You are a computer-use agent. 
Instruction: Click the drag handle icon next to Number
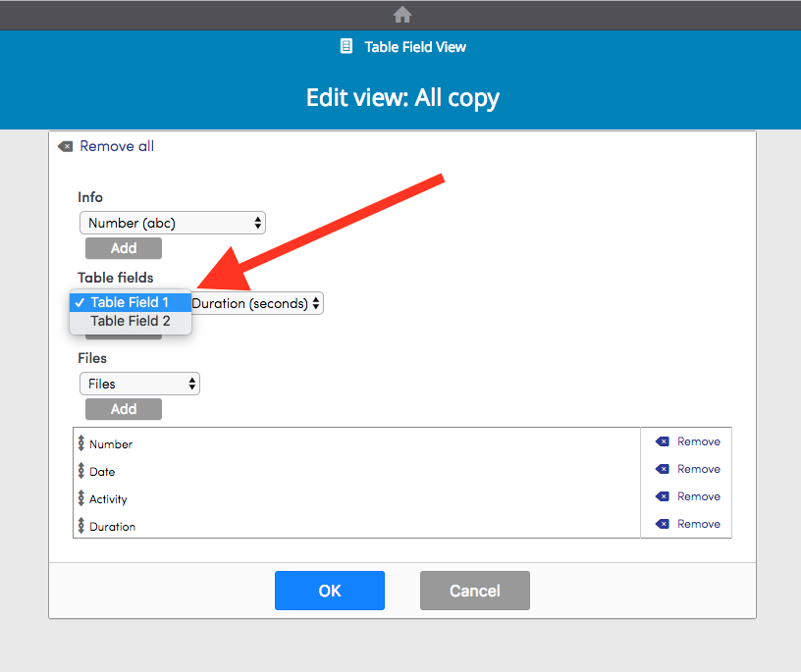[x=81, y=443]
